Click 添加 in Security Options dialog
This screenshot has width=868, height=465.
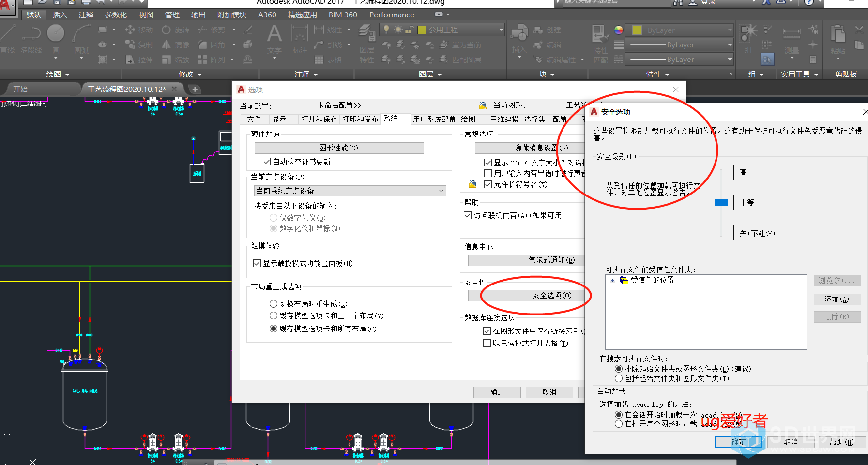tap(837, 299)
